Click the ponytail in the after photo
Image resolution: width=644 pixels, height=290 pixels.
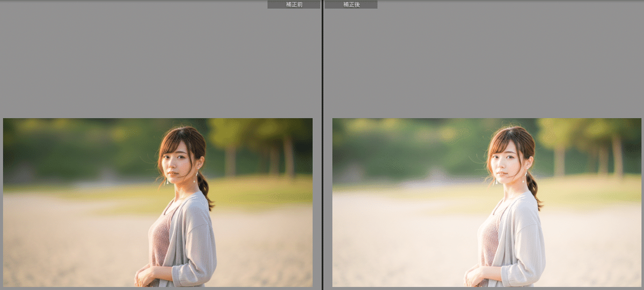(533, 191)
